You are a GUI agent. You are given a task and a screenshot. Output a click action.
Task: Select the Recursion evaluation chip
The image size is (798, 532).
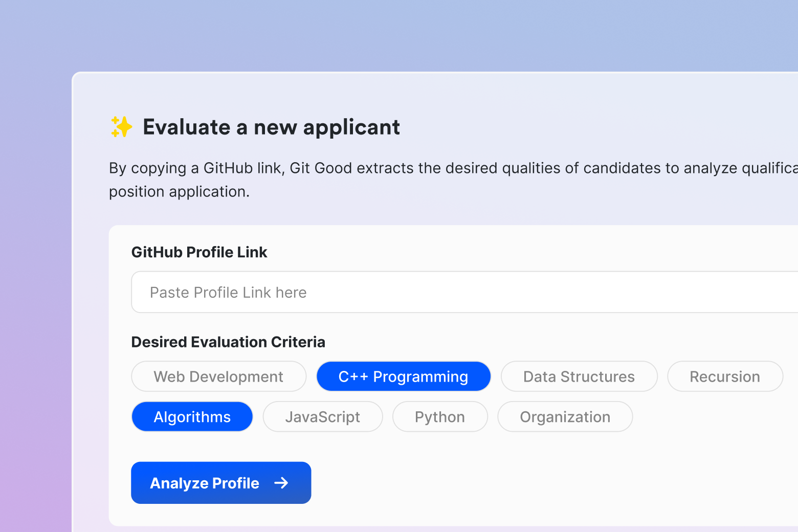pos(724,376)
